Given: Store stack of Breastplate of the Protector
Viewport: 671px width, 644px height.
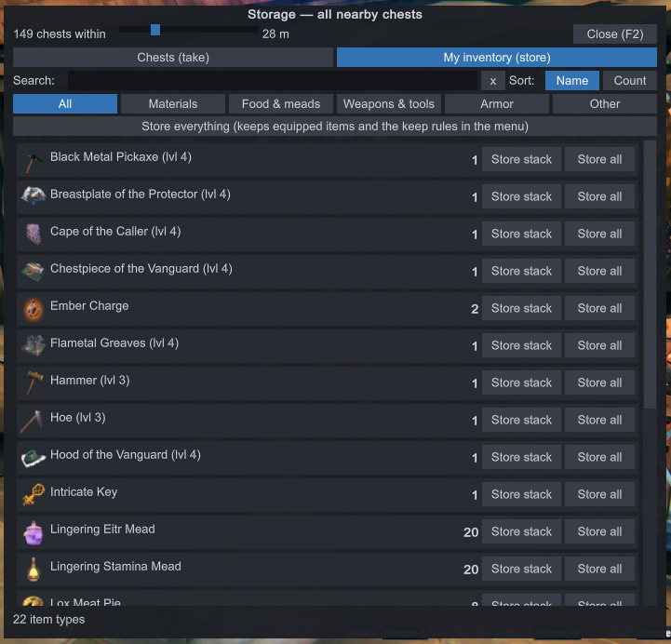Looking at the screenshot, I should pyautogui.click(x=521, y=197).
